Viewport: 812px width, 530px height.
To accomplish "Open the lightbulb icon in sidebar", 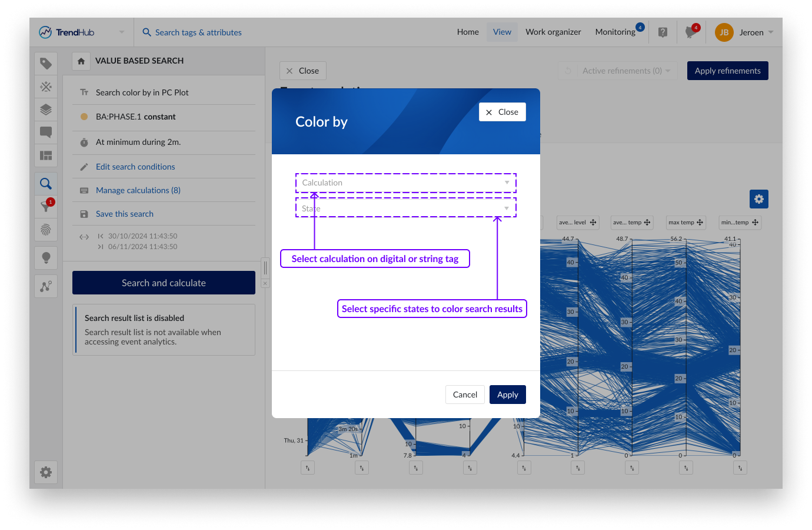I will [46, 257].
